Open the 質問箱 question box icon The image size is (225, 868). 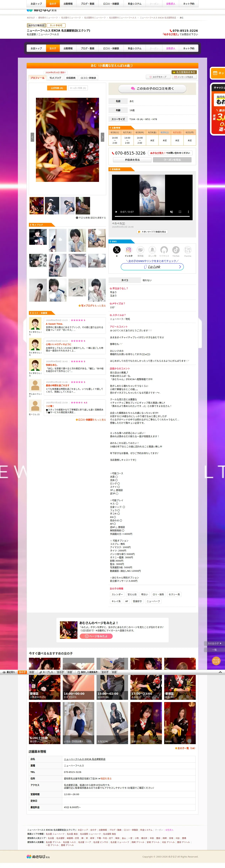(141, 250)
